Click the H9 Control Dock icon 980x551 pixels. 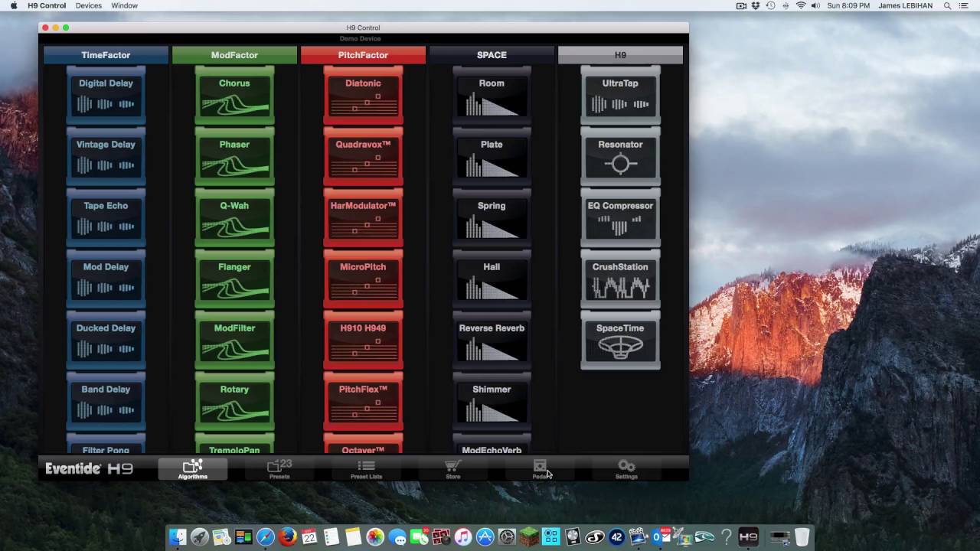pos(749,537)
